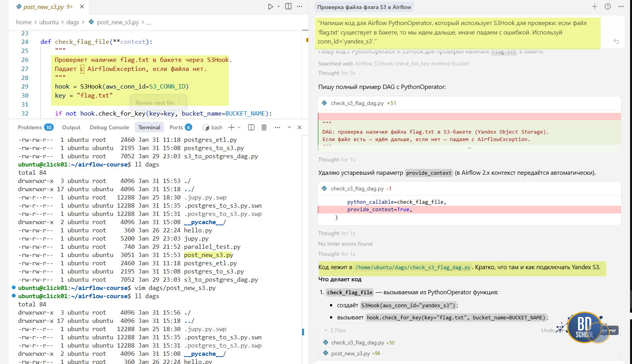
Task: Add a new terminal with plus icon
Action: click(x=231, y=127)
